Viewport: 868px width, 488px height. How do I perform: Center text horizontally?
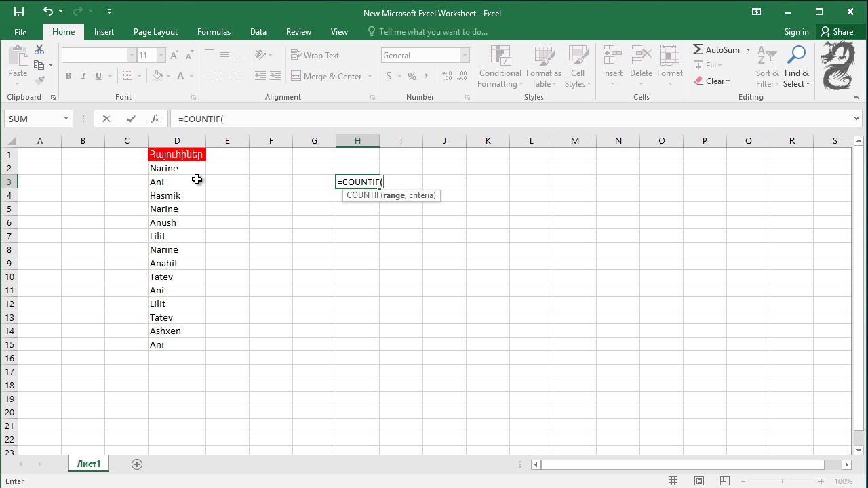coord(224,77)
